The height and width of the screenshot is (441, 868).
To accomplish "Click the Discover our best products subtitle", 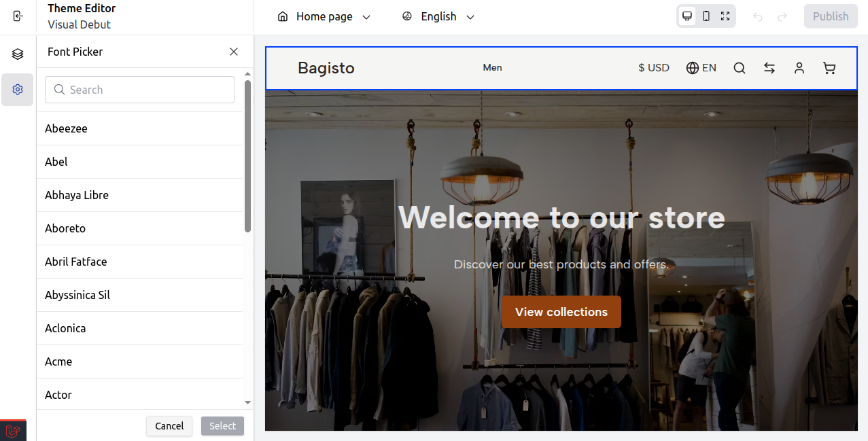I will (561, 264).
